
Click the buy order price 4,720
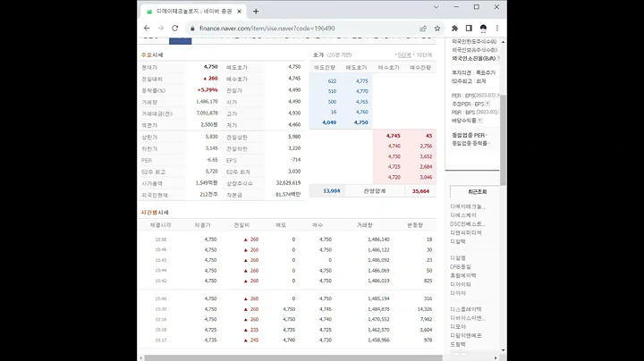click(394, 177)
